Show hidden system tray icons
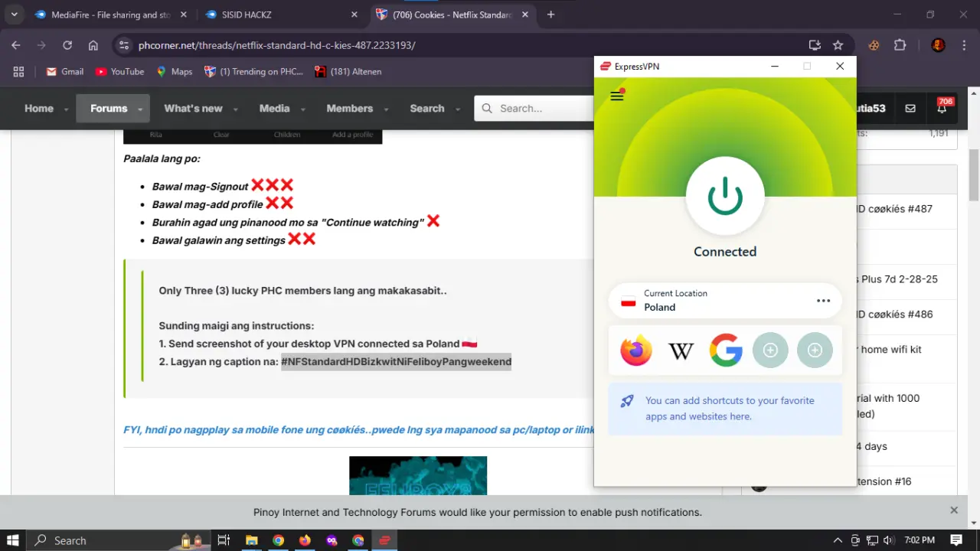The height and width of the screenshot is (551, 980). 838,540
